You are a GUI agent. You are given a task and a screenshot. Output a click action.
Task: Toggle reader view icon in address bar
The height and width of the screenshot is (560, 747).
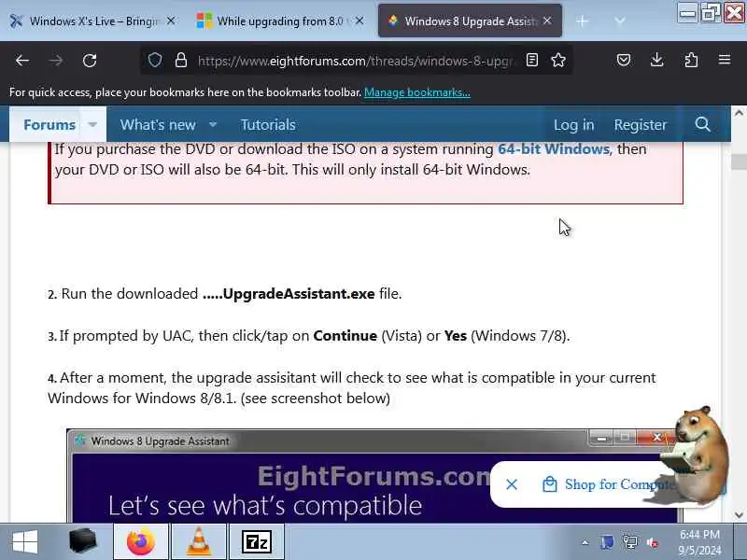point(532,60)
